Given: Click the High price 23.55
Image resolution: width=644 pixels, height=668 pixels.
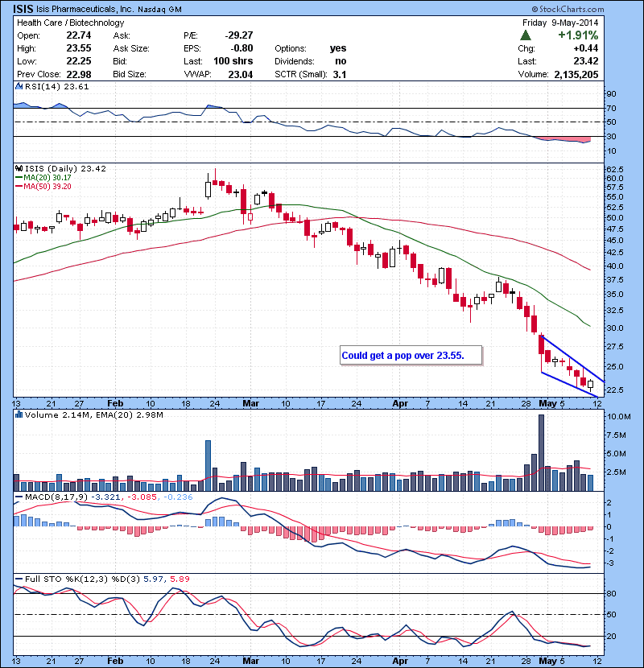Looking at the screenshot, I should (x=79, y=48).
